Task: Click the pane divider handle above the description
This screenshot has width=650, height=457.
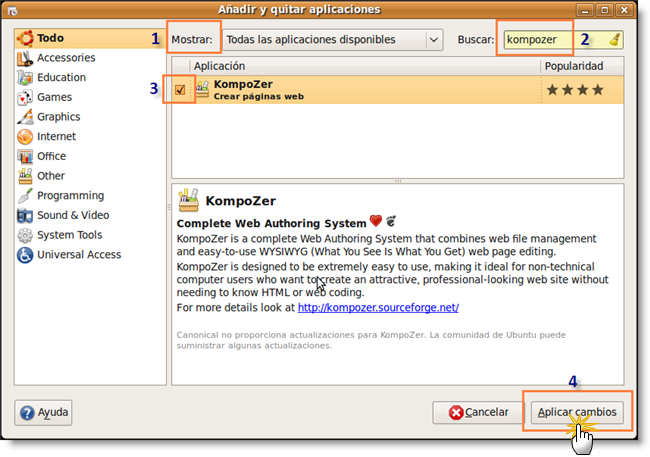Action: (398, 181)
